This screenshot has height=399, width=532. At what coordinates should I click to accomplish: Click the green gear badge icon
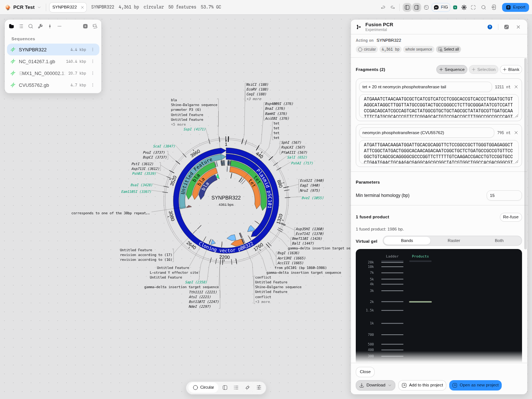coord(455,7)
